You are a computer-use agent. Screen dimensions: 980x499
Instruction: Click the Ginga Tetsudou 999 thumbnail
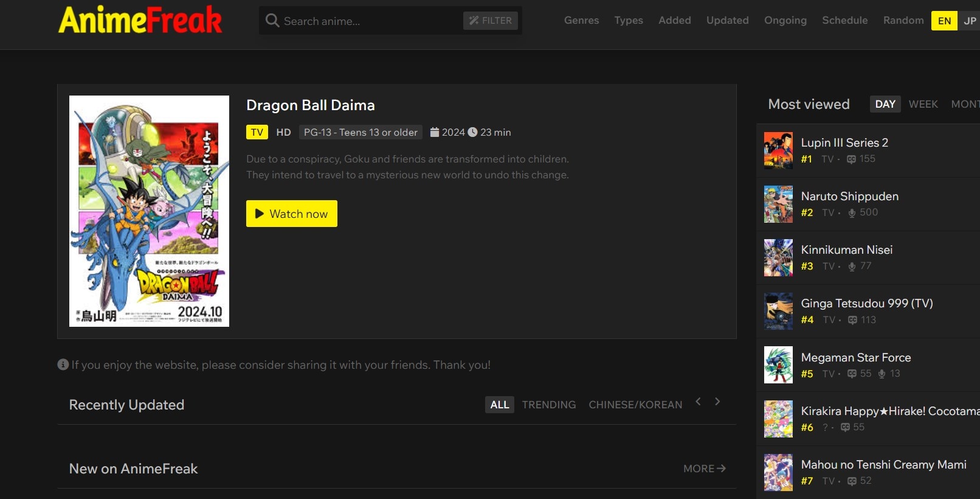[x=778, y=311]
